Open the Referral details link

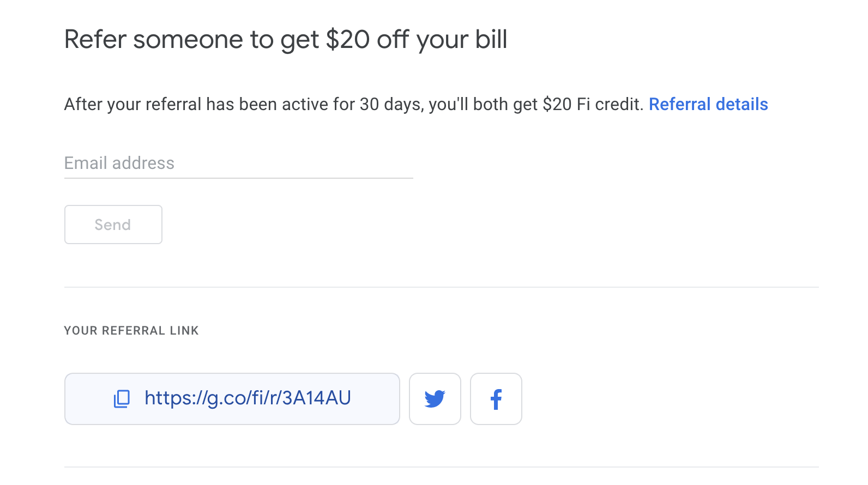coord(708,104)
